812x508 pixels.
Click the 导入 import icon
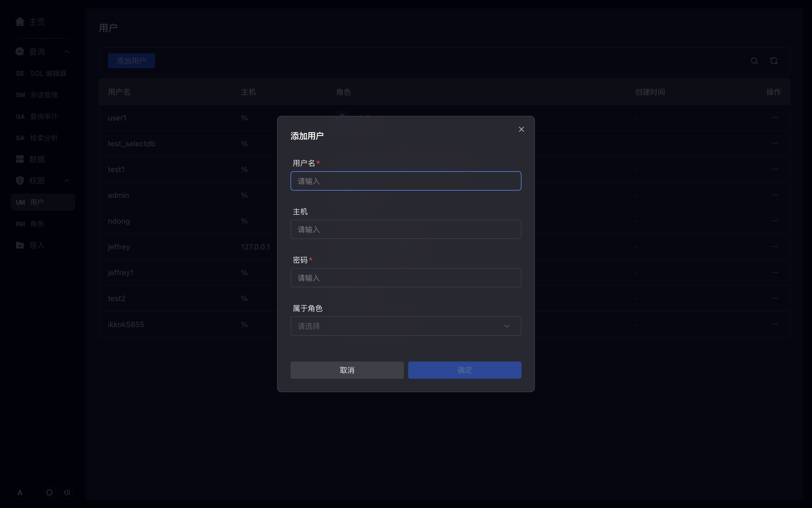20,245
